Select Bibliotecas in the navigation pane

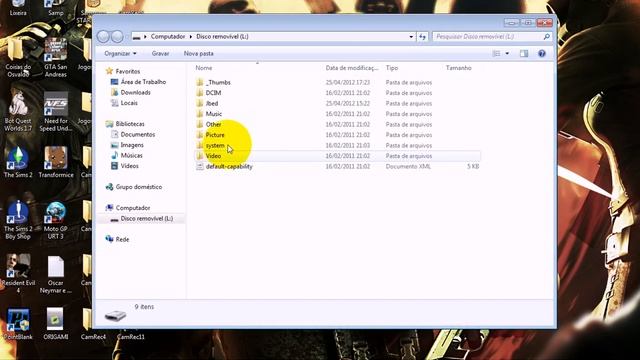[125, 124]
